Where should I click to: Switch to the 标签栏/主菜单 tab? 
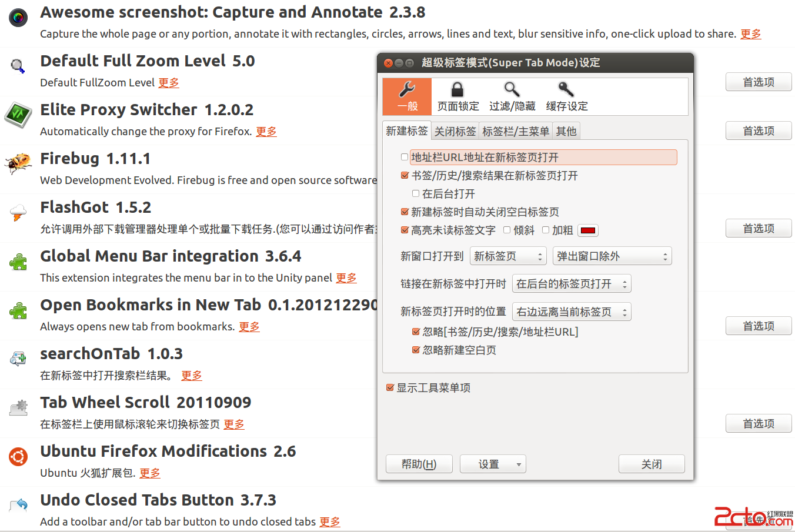(516, 131)
